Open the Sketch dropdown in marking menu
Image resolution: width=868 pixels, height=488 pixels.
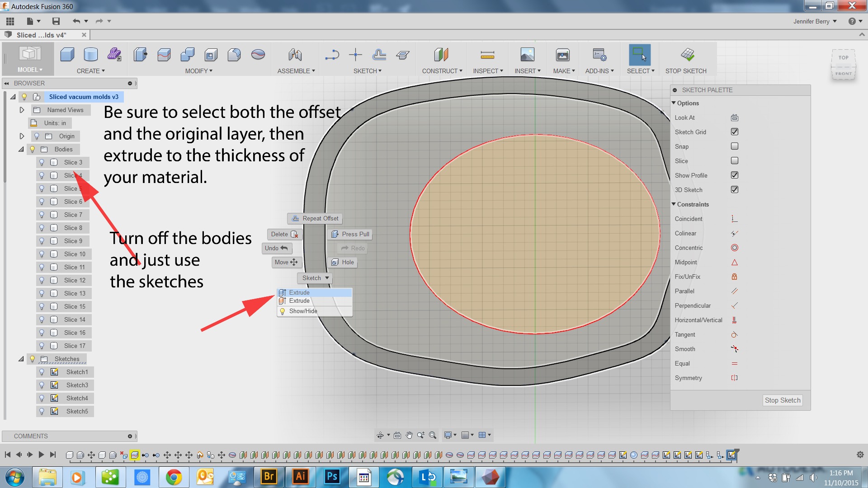(x=315, y=278)
